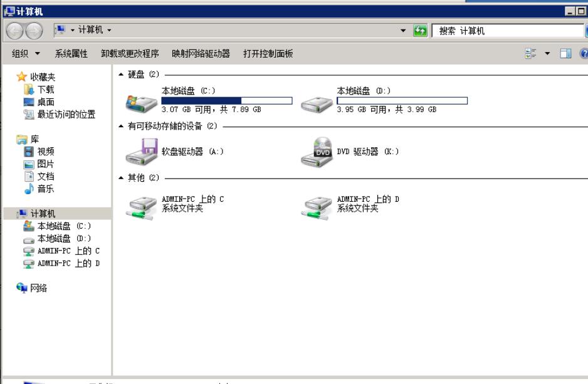Click the 软盘驱动器 (A:) label

coord(192,152)
